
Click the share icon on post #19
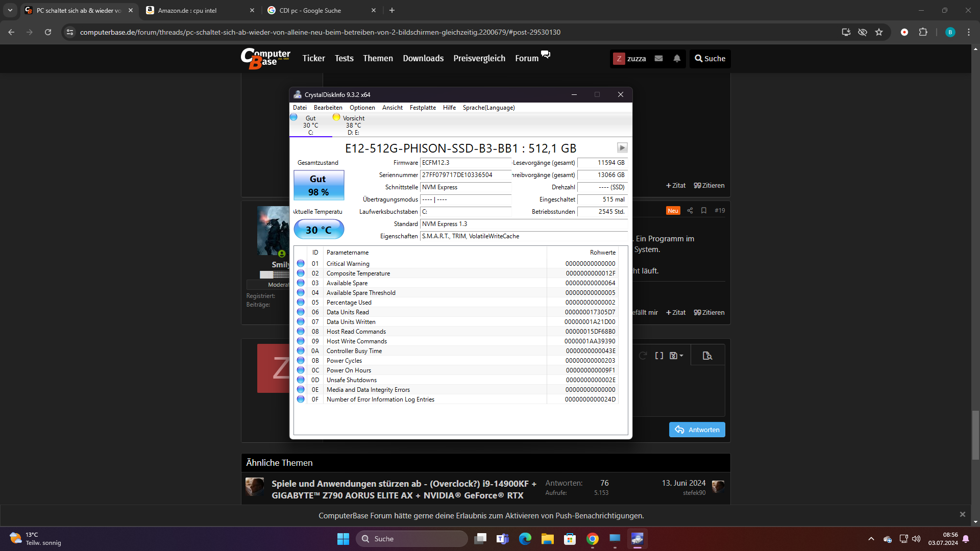coord(690,211)
